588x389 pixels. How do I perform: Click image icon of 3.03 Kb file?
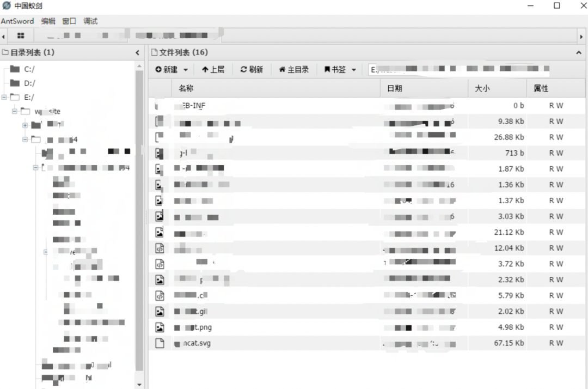click(x=160, y=216)
